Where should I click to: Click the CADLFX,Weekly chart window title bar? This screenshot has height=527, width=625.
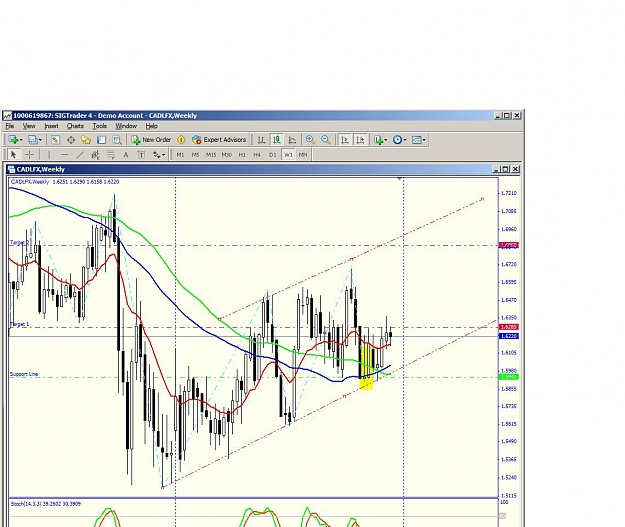click(263, 169)
